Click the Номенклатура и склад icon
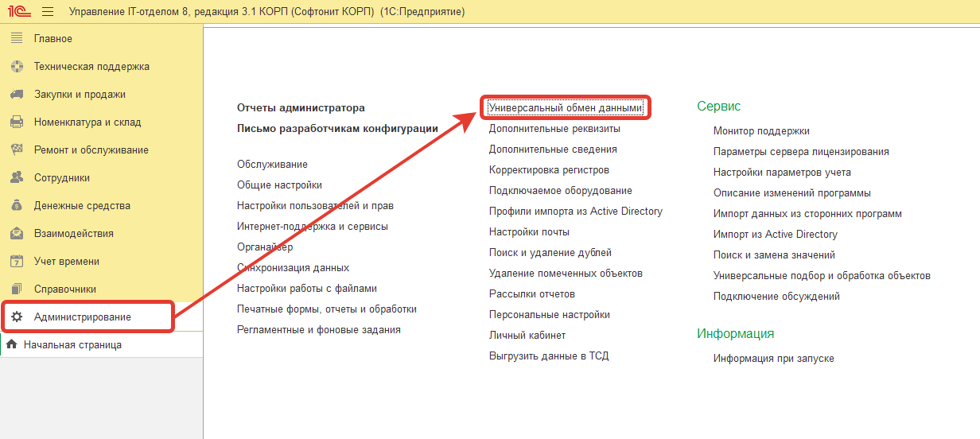The height and width of the screenshot is (439, 980). pyautogui.click(x=17, y=122)
